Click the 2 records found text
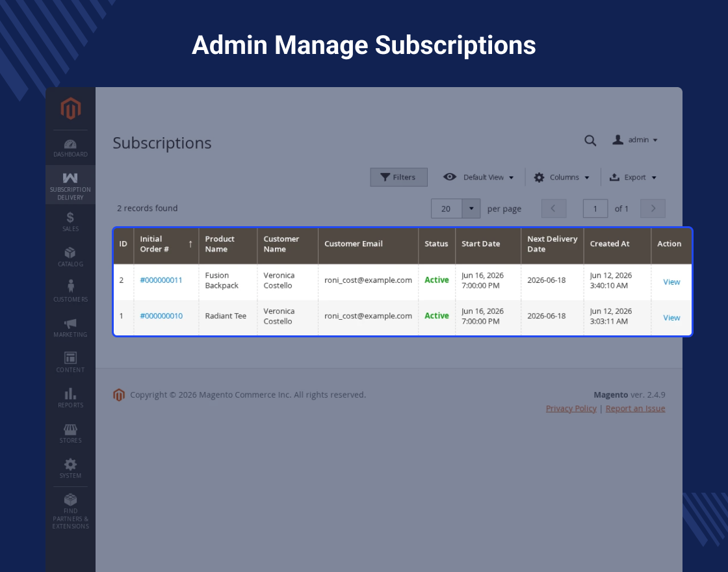This screenshot has height=572, width=728. tap(147, 209)
